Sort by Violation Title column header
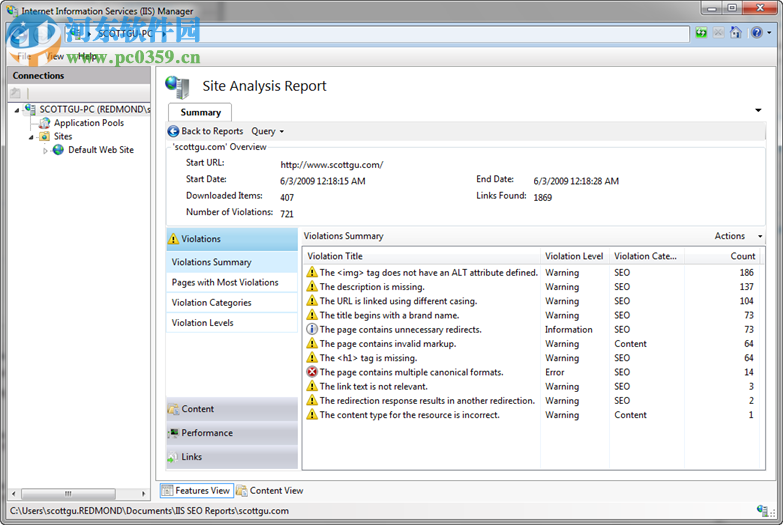 click(421, 256)
